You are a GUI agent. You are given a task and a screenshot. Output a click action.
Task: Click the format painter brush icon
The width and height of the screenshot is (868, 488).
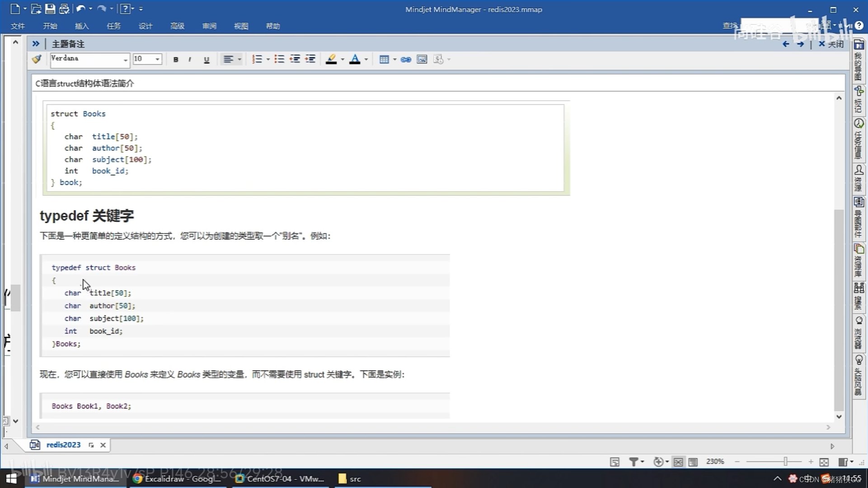pos(37,59)
